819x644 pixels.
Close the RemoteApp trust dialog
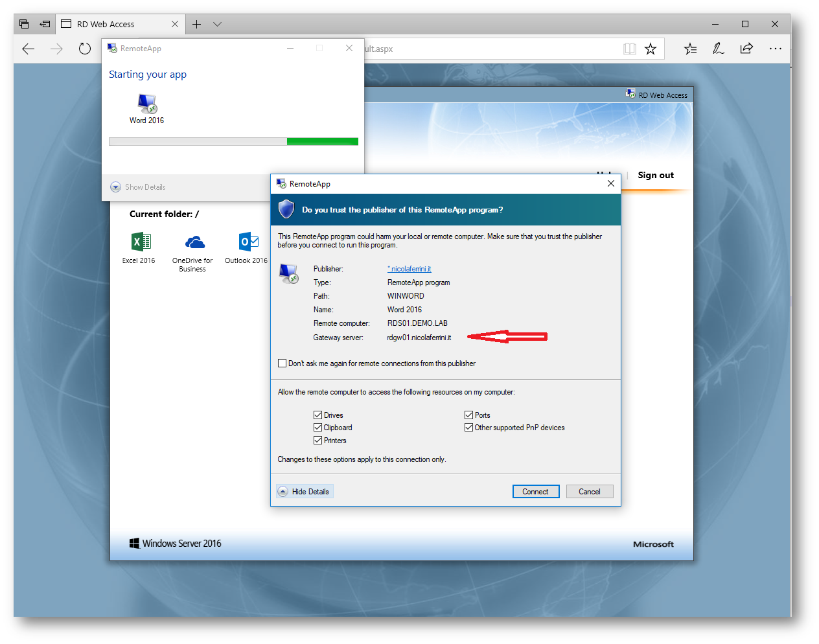click(610, 183)
